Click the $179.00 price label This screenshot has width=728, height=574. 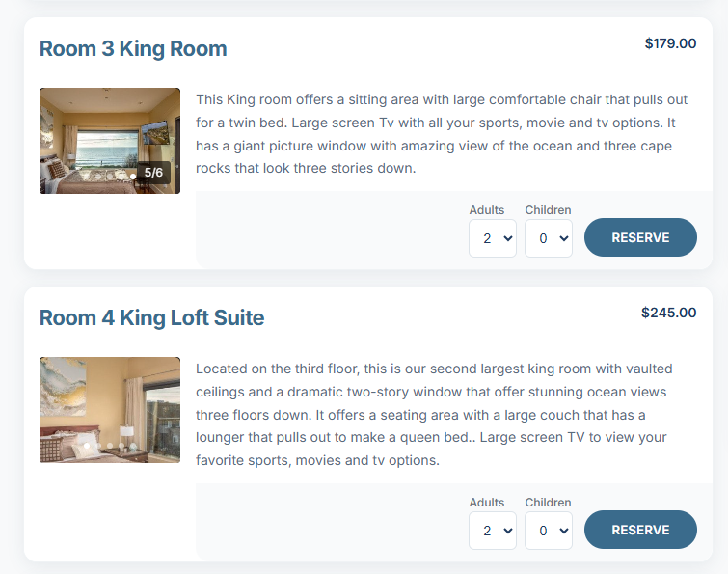coord(670,43)
